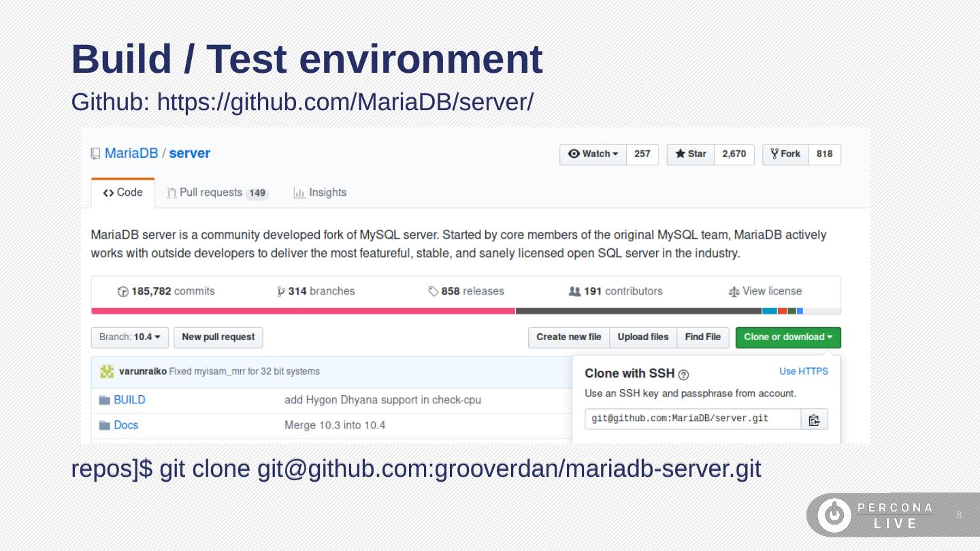Click the 149 pull requests counter badge
The height and width of the screenshot is (551, 980).
point(257,194)
